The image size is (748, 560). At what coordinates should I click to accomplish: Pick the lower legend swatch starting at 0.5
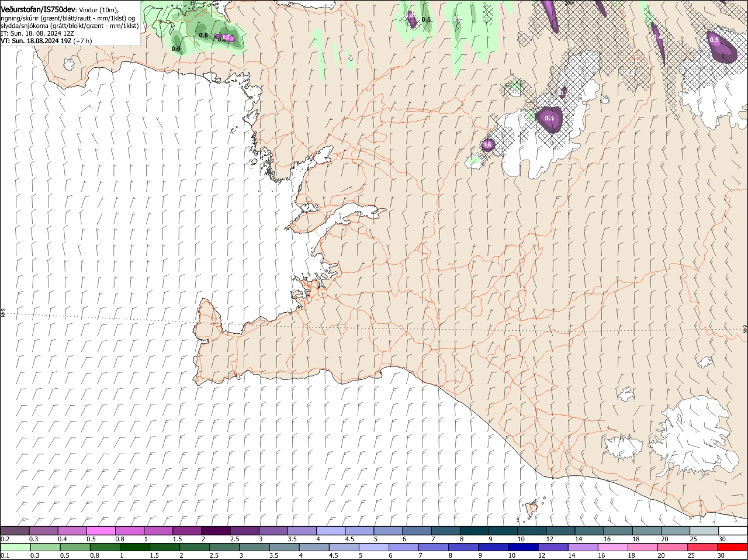click(x=75, y=548)
